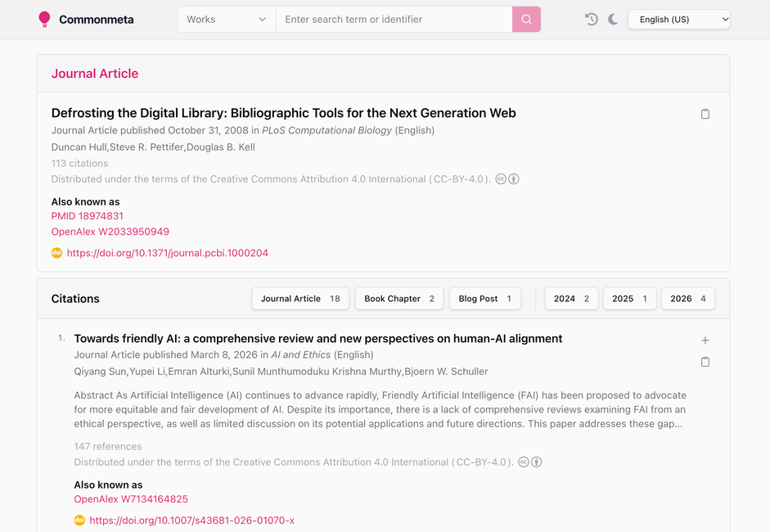This screenshot has height=532, width=770.
Task: Click the Commonmeta lightbulb logo
Action: coord(44,19)
